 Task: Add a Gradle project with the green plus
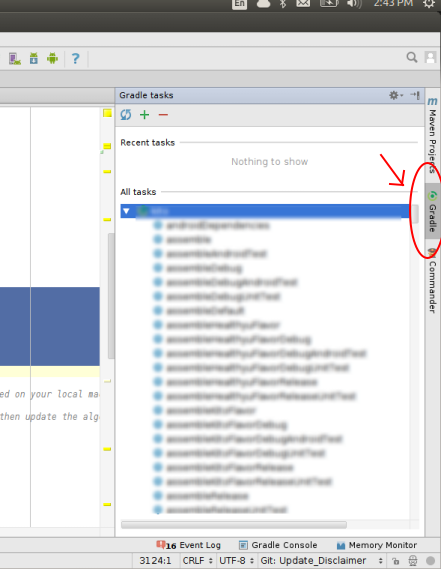(144, 115)
